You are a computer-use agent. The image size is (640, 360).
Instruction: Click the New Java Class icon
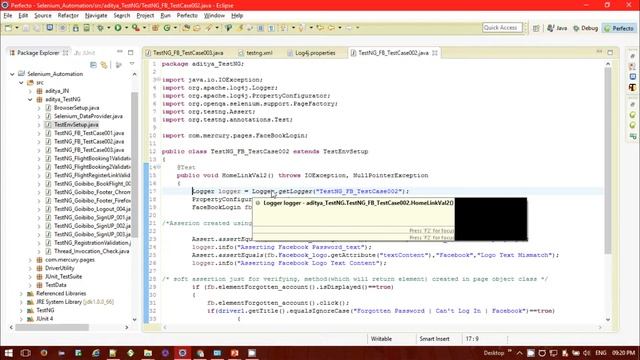click(x=167, y=28)
